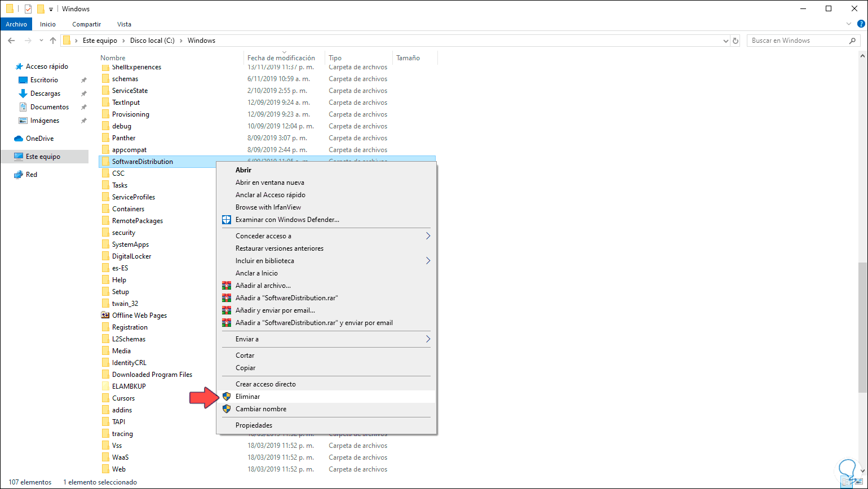
Task: Select the SoftwareDistribution folder icon
Action: click(x=105, y=162)
